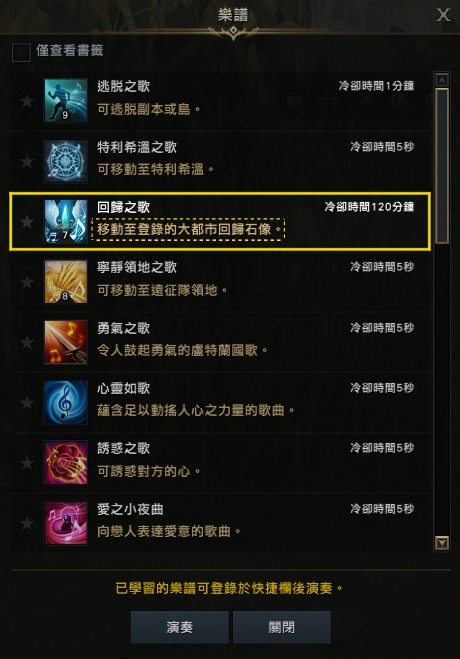
Task: Select the 誘惑之歌 song row title
Action: (x=124, y=448)
